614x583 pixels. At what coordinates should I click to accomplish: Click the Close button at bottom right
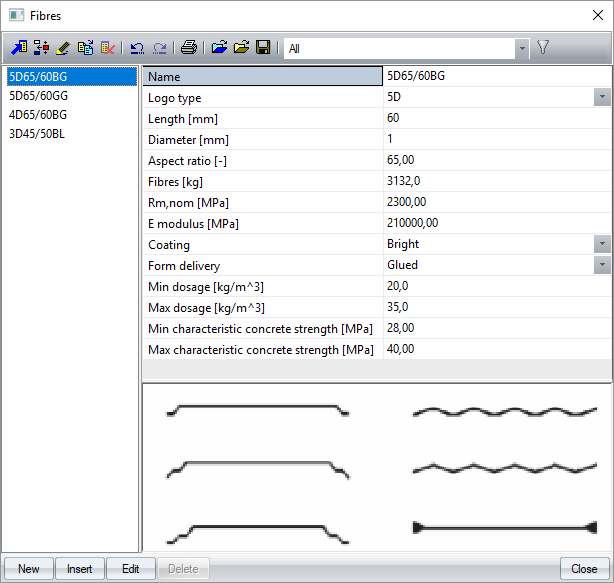click(584, 569)
